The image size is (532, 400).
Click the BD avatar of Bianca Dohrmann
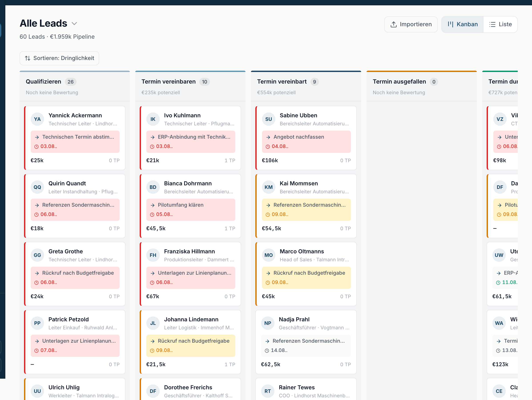click(x=153, y=187)
